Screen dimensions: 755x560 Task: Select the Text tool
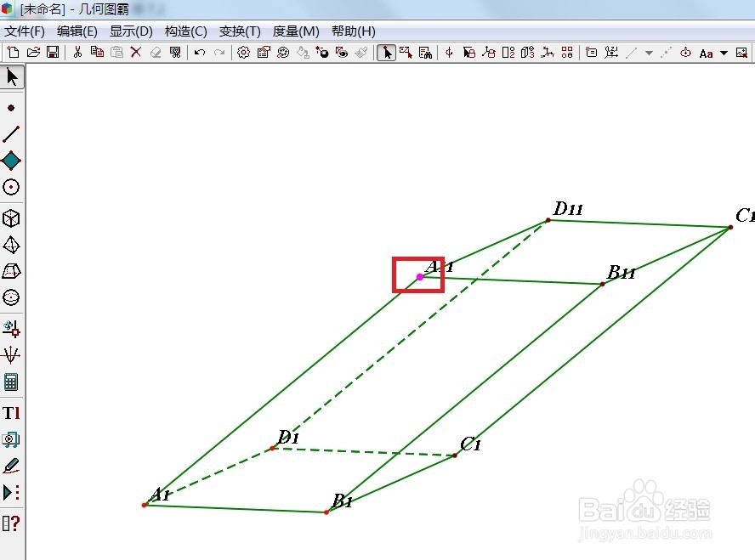point(11,413)
